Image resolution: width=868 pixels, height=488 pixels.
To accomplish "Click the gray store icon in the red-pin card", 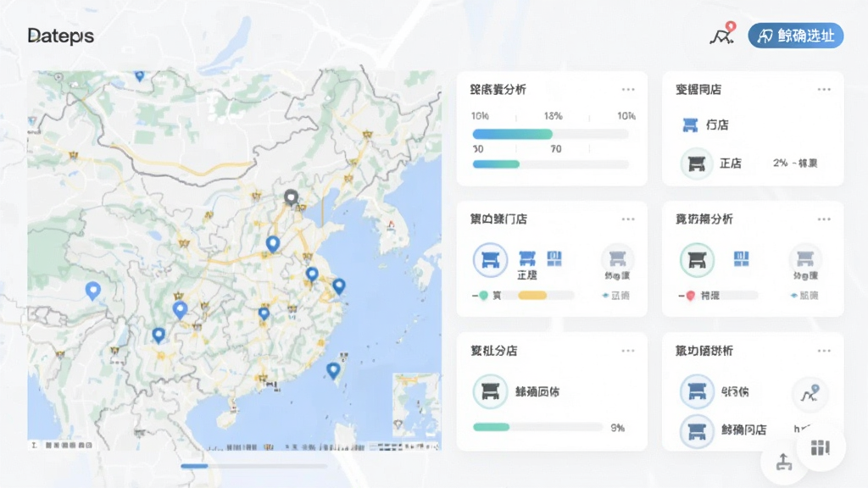I will click(x=805, y=258).
